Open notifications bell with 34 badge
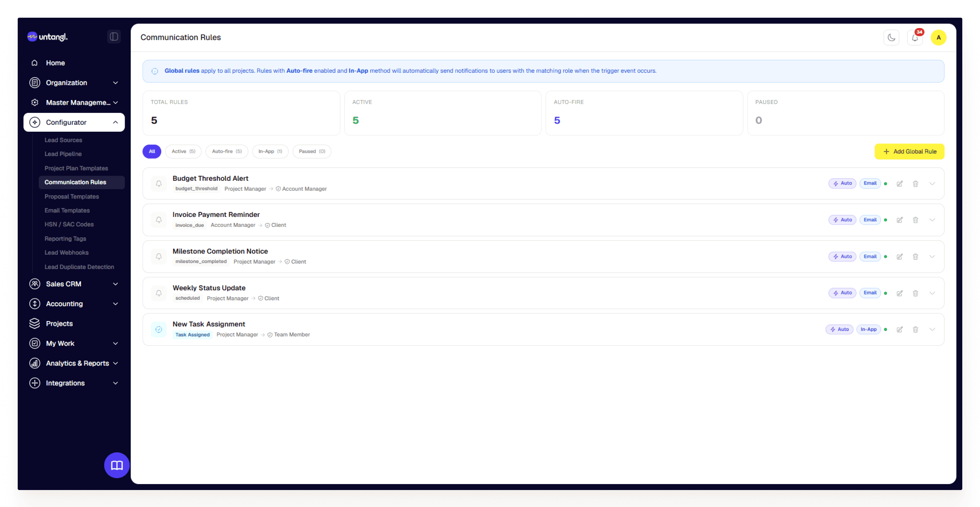 pyautogui.click(x=915, y=37)
